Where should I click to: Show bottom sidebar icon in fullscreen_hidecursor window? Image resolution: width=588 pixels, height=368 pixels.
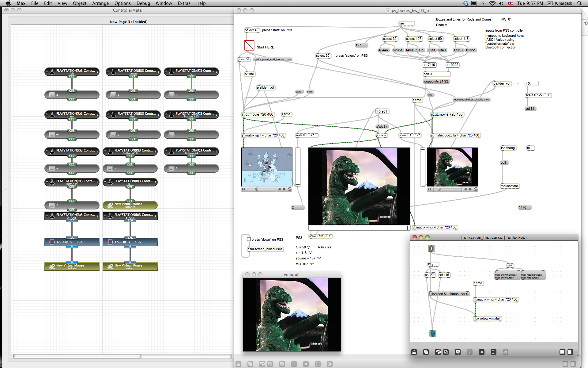562,352
